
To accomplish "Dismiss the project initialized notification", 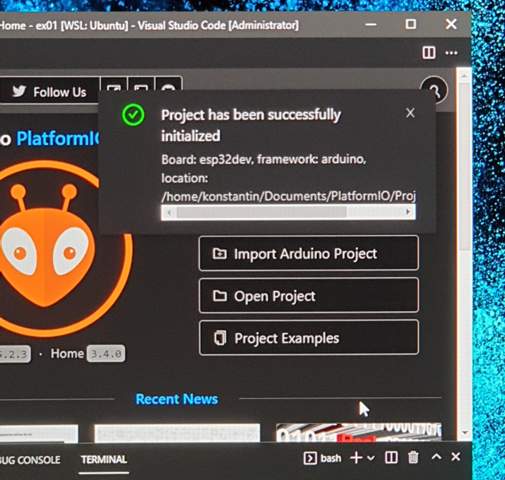I will [x=410, y=113].
